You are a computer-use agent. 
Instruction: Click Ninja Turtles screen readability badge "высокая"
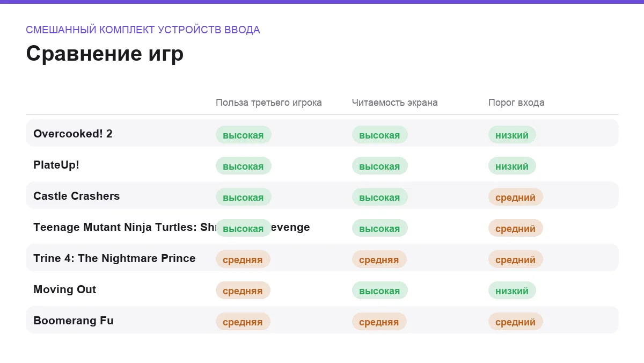(x=380, y=228)
